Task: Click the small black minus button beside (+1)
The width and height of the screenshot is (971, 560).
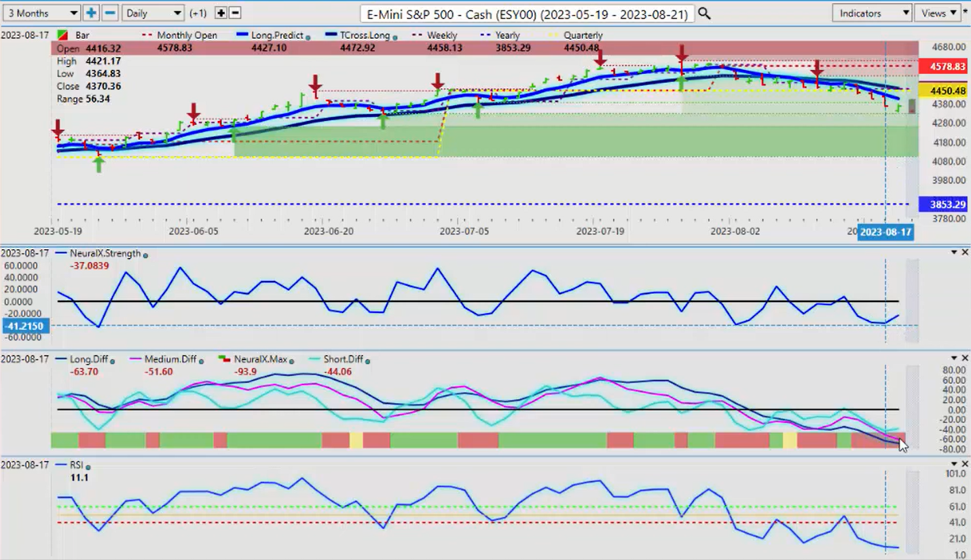Action: (235, 13)
